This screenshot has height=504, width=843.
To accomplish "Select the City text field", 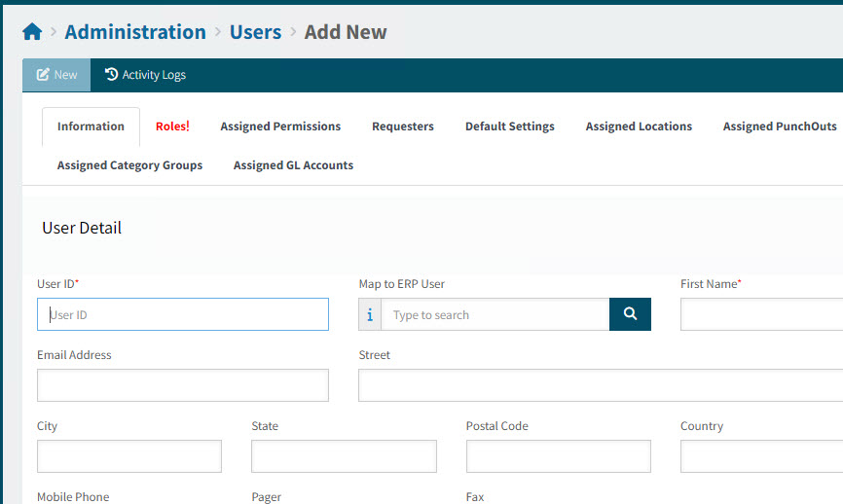I will [x=129, y=456].
